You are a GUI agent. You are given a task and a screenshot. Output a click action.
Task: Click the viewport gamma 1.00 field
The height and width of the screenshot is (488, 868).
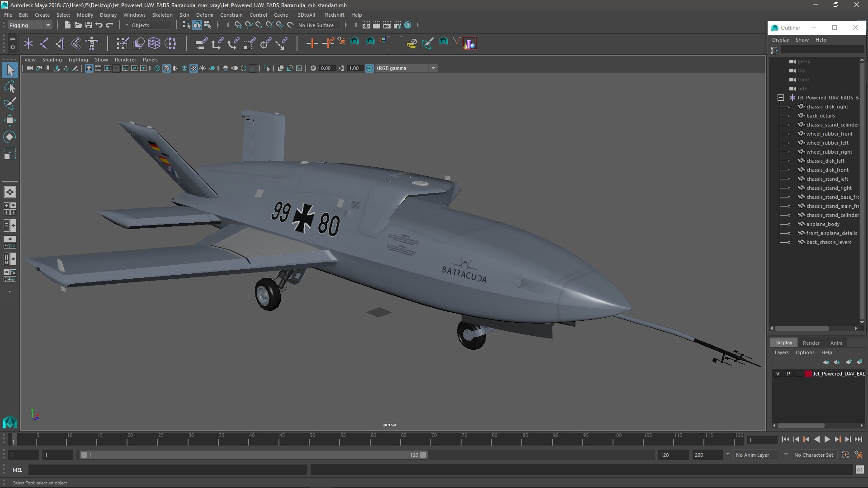click(x=355, y=68)
